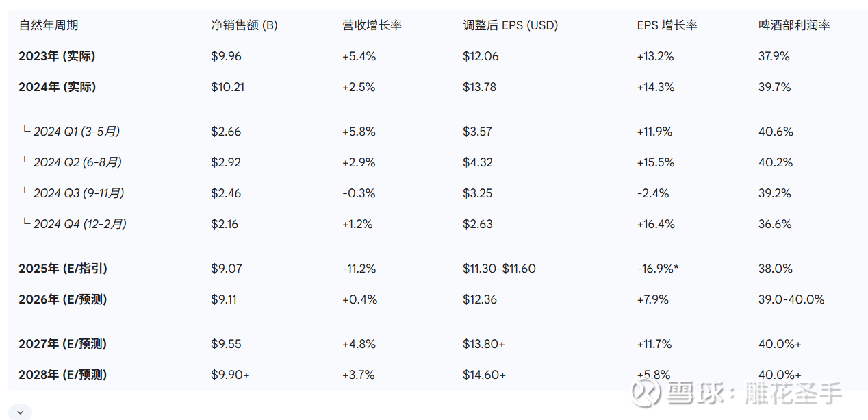Select the 2023年 (实际) row label
The image size is (868, 420).
(x=57, y=56)
